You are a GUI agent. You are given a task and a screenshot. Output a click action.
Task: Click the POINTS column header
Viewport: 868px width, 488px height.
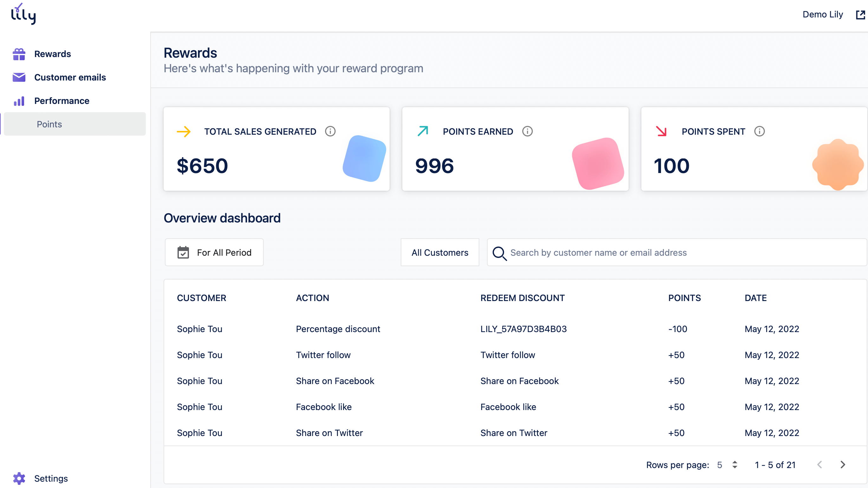[684, 298]
